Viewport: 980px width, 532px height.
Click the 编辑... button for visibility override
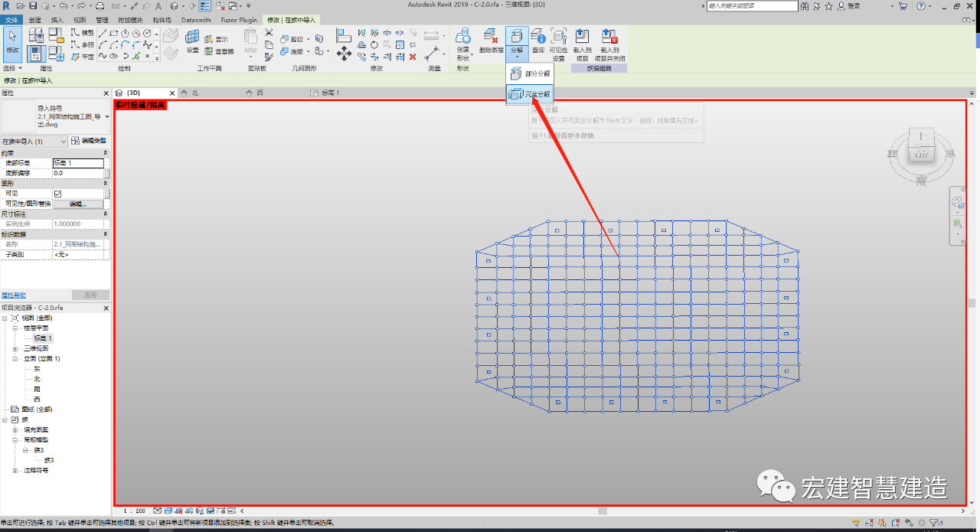77,204
